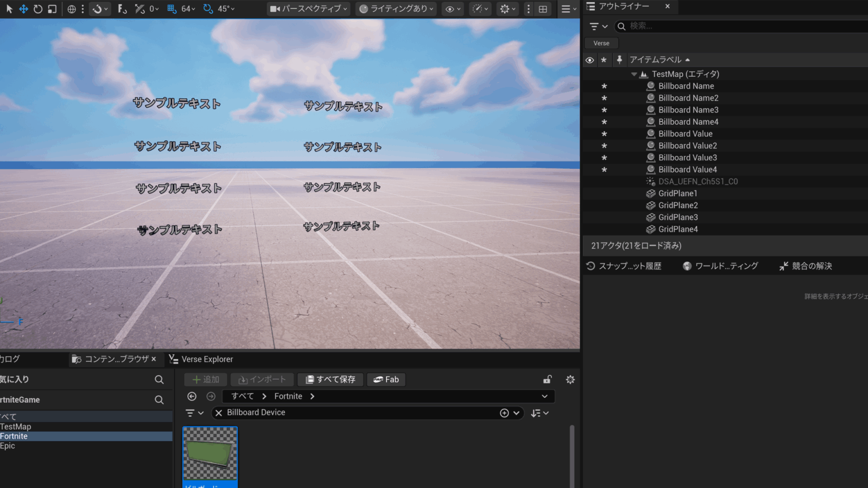Viewport: 868px width, 488px height.
Task: Select the Billboard asset thumbnail
Action: pos(210,452)
